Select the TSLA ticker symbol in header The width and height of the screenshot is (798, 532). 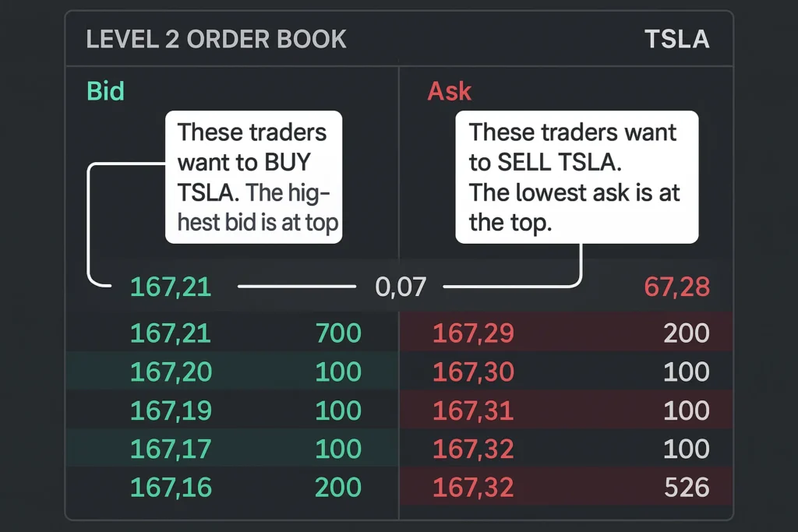pyautogui.click(x=676, y=39)
